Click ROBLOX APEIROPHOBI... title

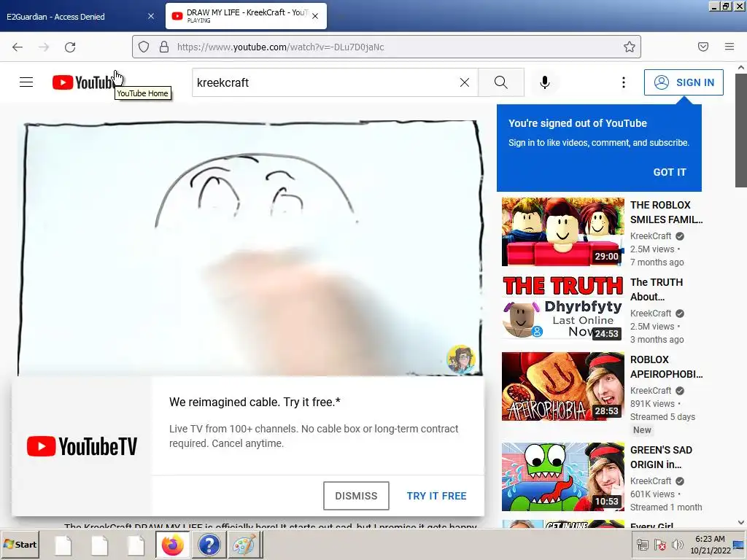tap(666, 367)
